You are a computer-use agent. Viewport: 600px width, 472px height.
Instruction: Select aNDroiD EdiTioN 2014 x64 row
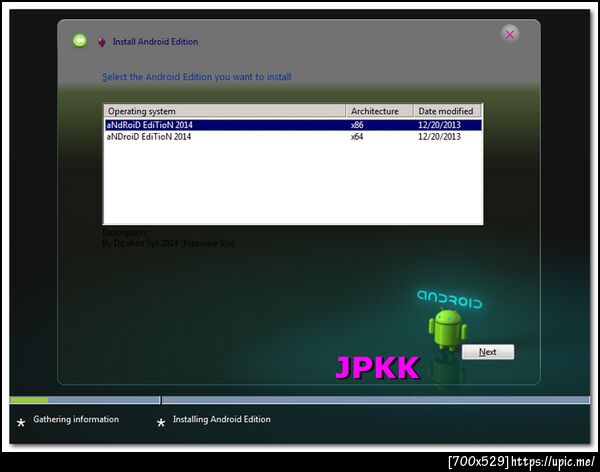(x=293, y=137)
